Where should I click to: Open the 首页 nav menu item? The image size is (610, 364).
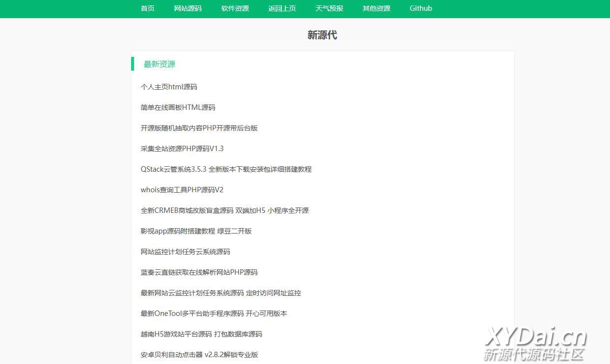[x=147, y=8]
